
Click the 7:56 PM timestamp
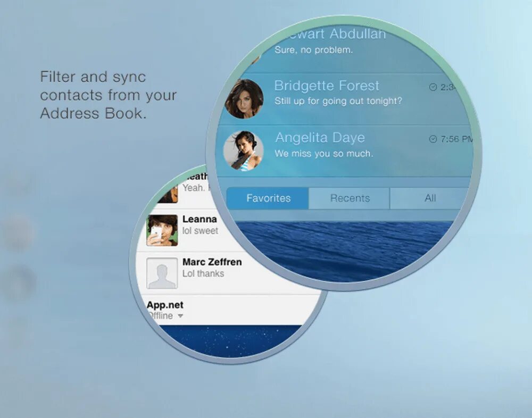456,139
